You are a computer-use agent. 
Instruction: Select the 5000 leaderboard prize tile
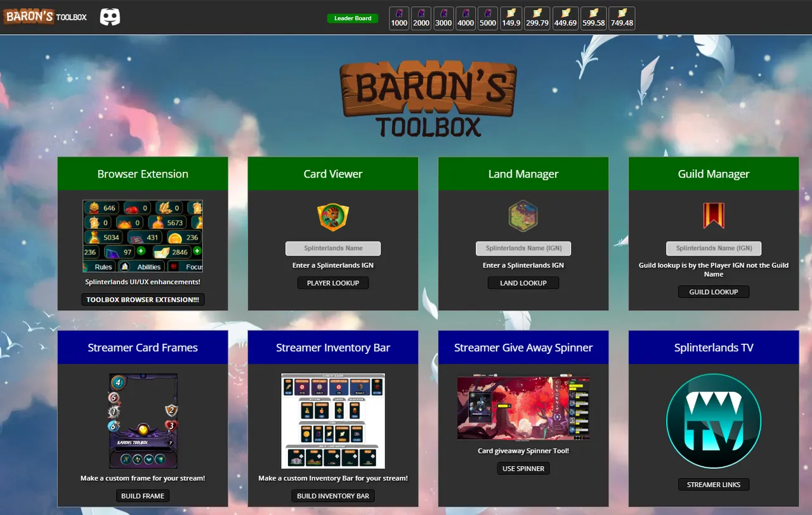[x=488, y=18]
